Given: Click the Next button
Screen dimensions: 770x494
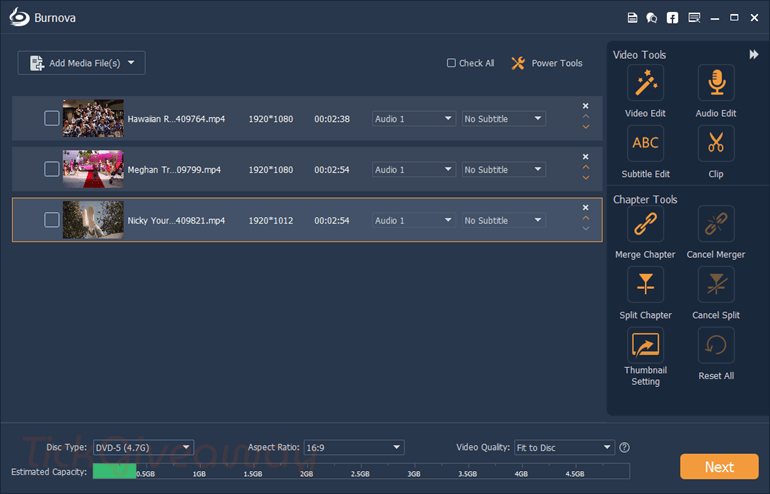Looking at the screenshot, I should 719,467.
